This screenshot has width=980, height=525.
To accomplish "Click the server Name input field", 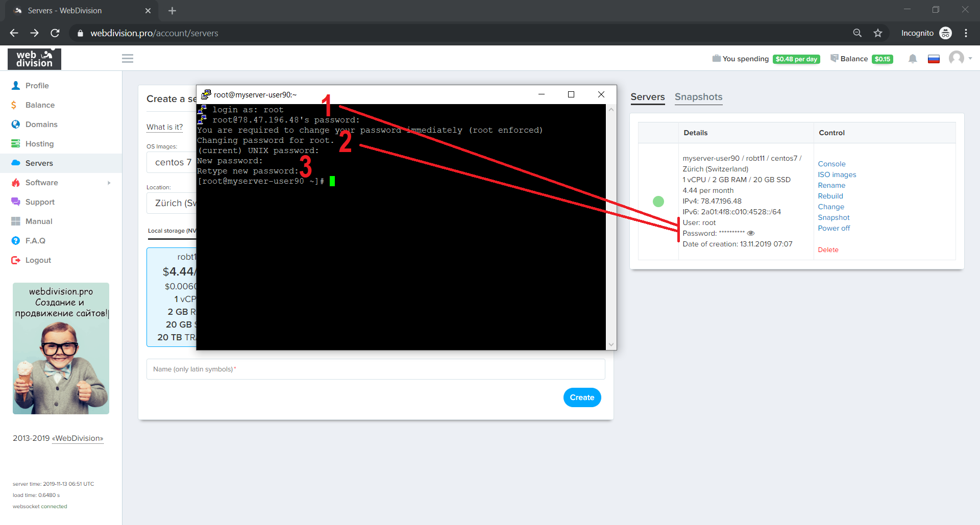I will (x=376, y=369).
